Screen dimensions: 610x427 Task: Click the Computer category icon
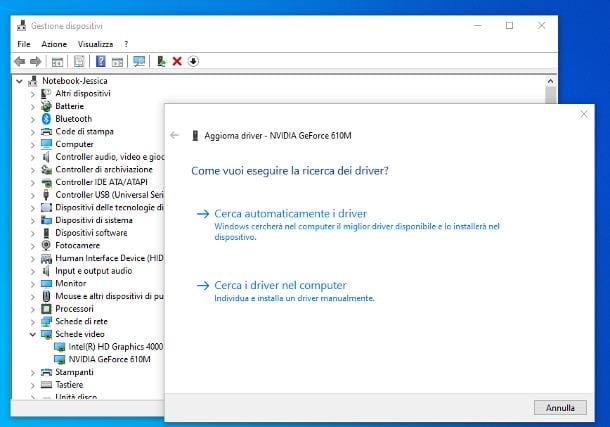click(46, 144)
